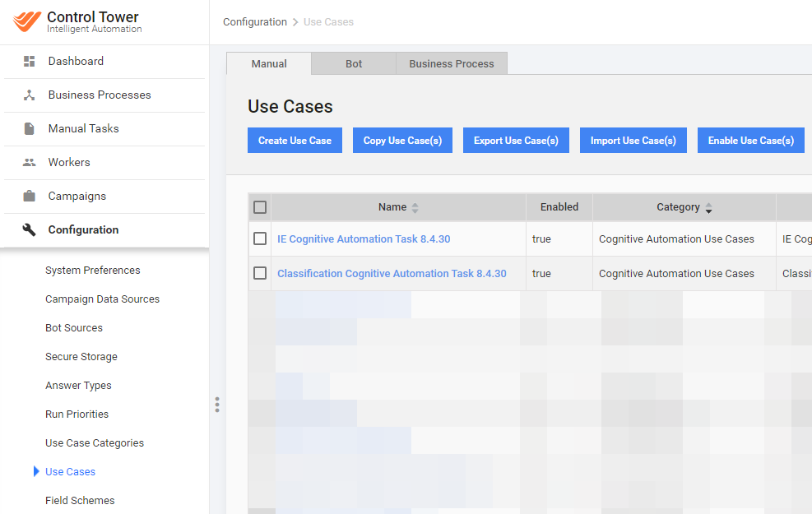Open Business Processes menu item

click(x=100, y=95)
